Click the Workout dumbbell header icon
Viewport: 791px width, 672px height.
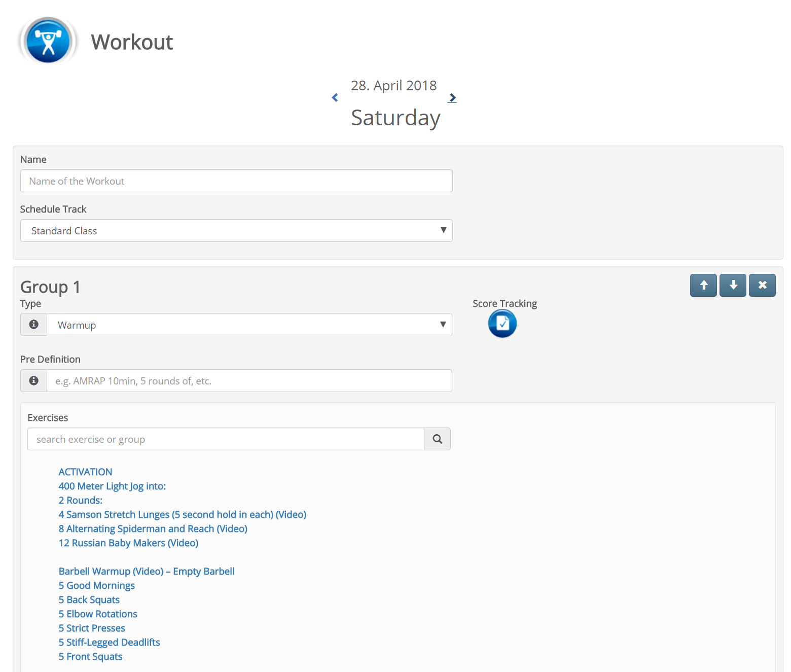tap(47, 41)
